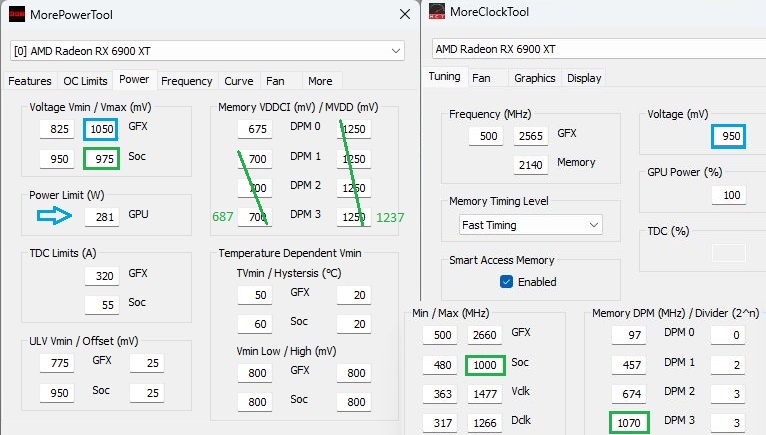Click Memory DPM 0 frequency field 97
This screenshot has width=766, height=435.
click(629, 335)
